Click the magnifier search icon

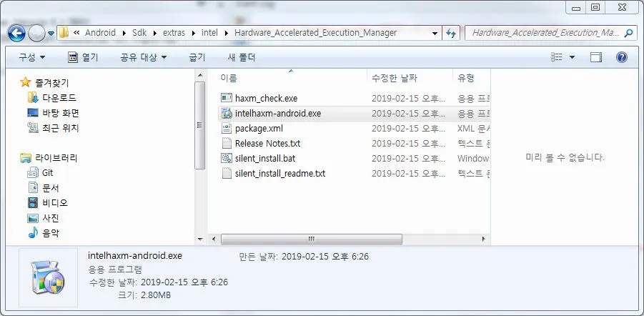click(628, 33)
